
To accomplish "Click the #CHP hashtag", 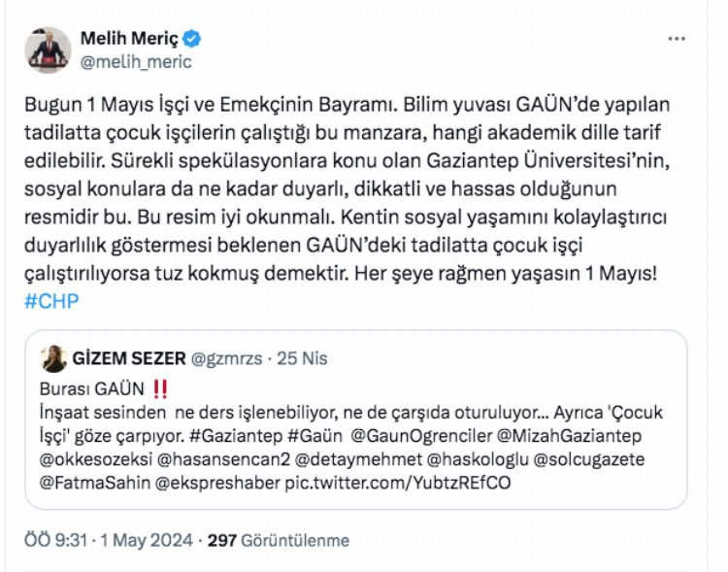I will 51,301.
